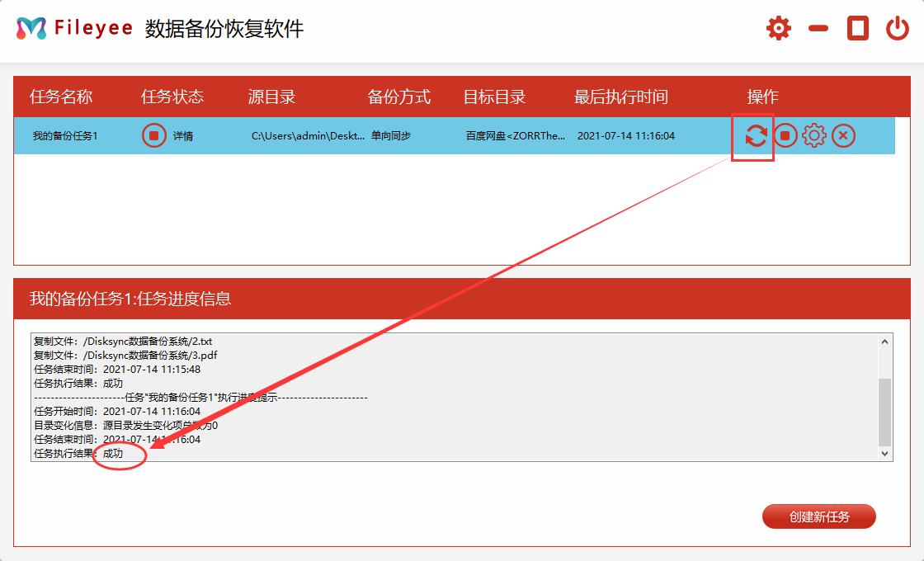Exit the app using the power icon
Viewport: 924px width, 561px height.
897,27
